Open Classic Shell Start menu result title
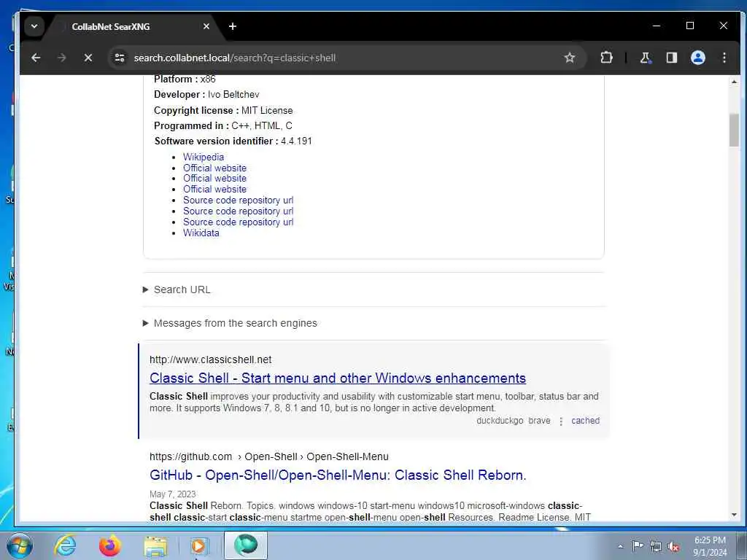Screen dimensions: 747x560 [337, 378]
